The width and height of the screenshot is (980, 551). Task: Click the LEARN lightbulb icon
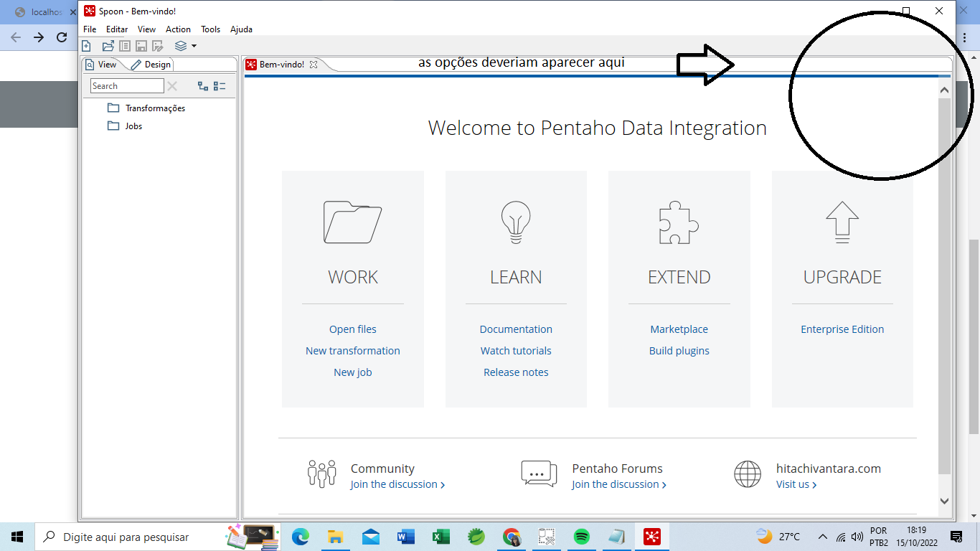pyautogui.click(x=516, y=222)
